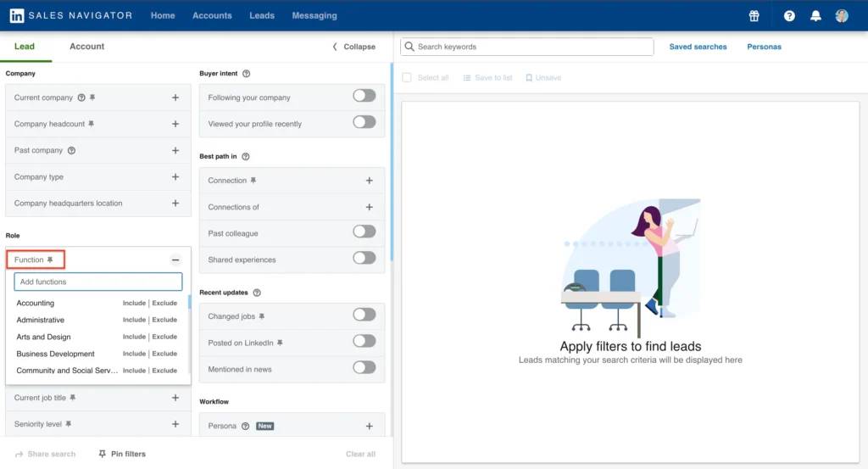Click Include next to Accounting

134,303
